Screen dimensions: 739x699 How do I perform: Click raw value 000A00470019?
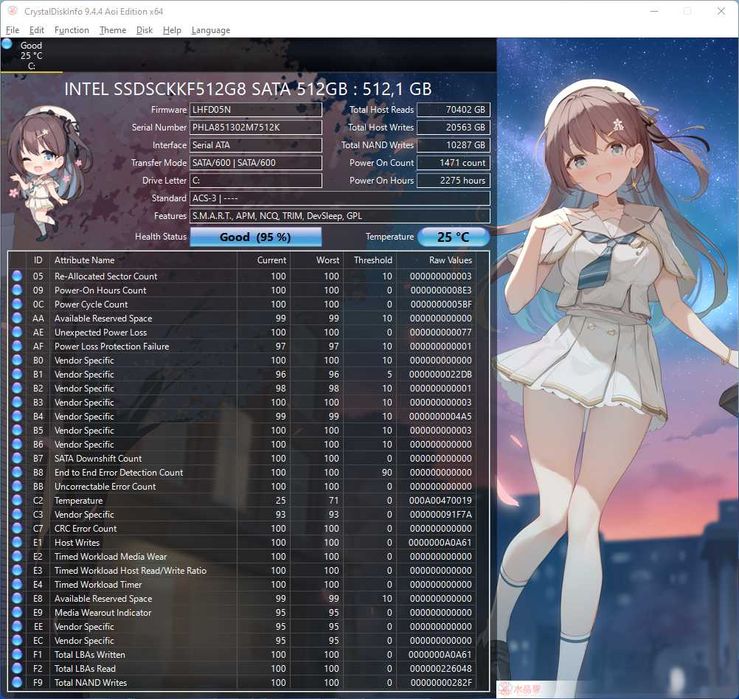click(440, 501)
